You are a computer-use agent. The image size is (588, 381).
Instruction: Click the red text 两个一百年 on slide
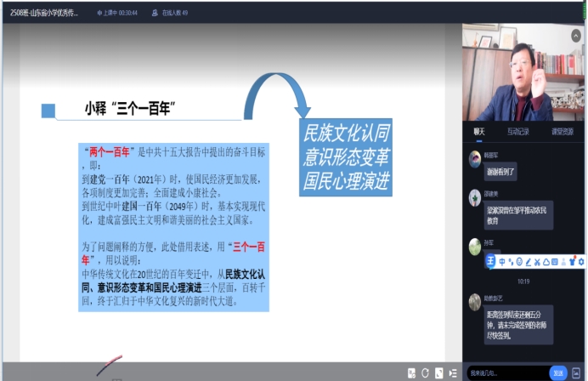(x=110, y=152)
